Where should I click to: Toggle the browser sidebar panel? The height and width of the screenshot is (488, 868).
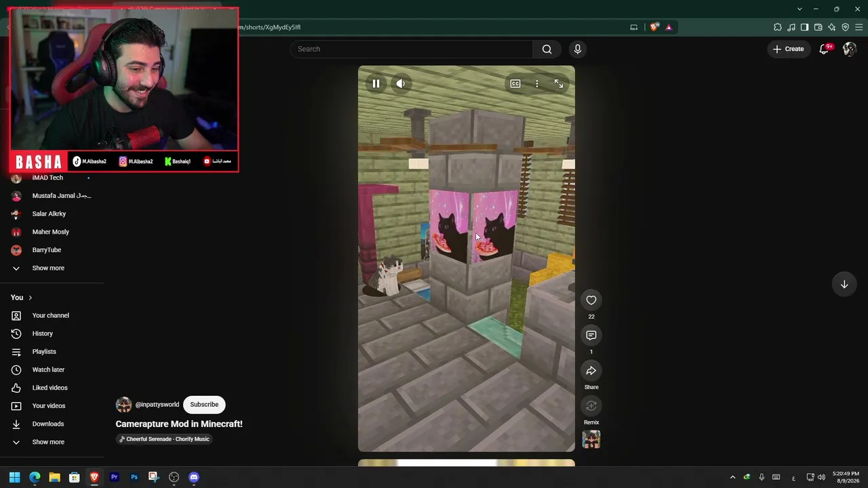[x=805, y=27]
